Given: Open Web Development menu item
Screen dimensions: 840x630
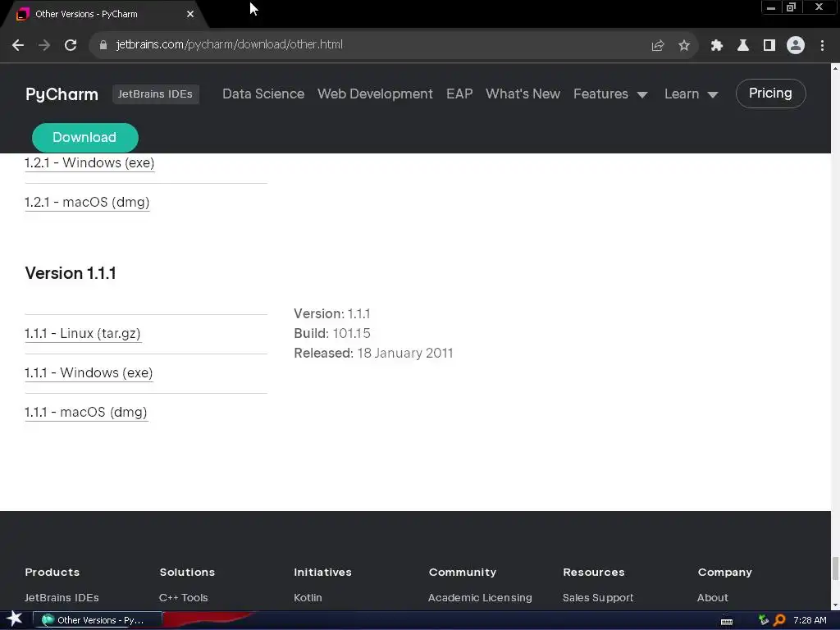Looking at the screenshot, I should coord(375,94).
